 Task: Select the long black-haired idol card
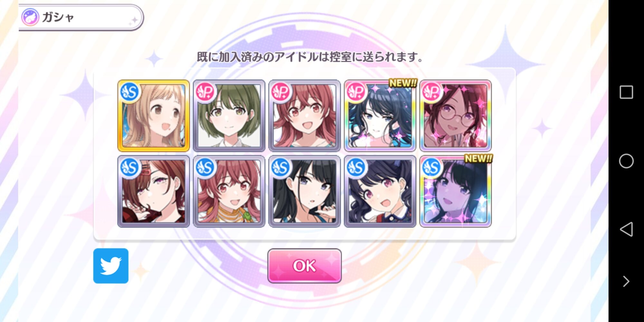pos(304,191)
